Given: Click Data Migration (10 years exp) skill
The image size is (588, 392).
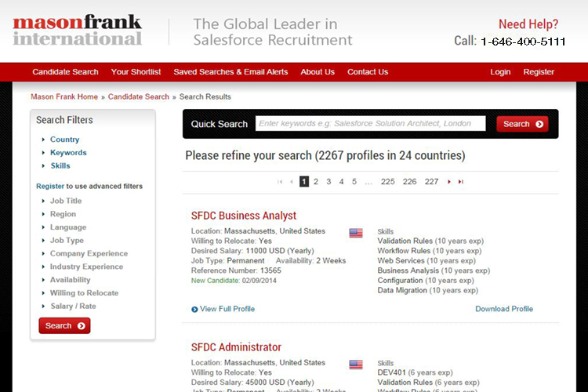Looking at the screenshot, I should tap(428, 290).
